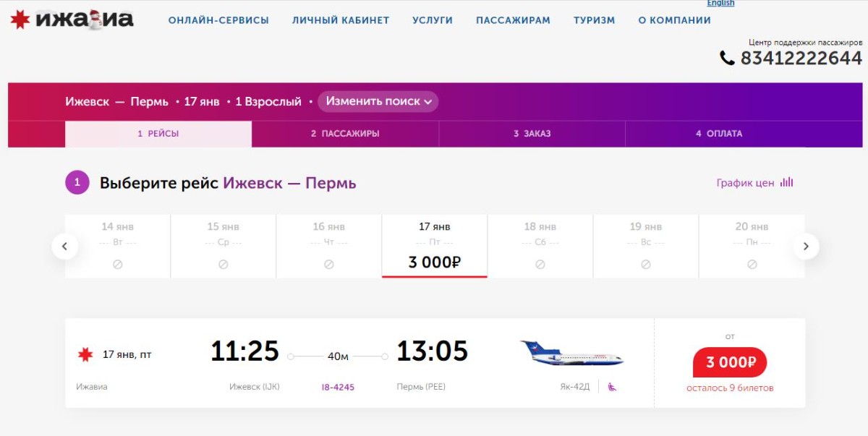868x436 pixels.
Task: Click the seat icon next to Як-42Д
Action: point(612,387)
